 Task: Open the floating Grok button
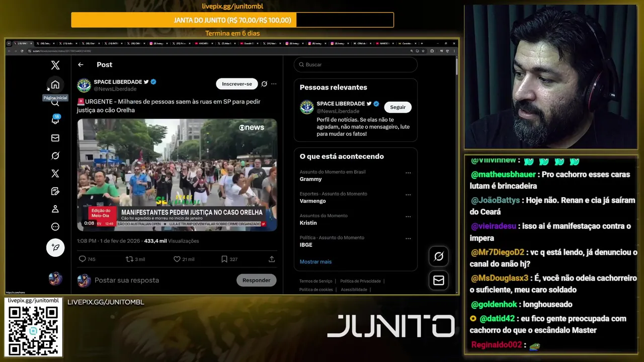tap(439, 256)
